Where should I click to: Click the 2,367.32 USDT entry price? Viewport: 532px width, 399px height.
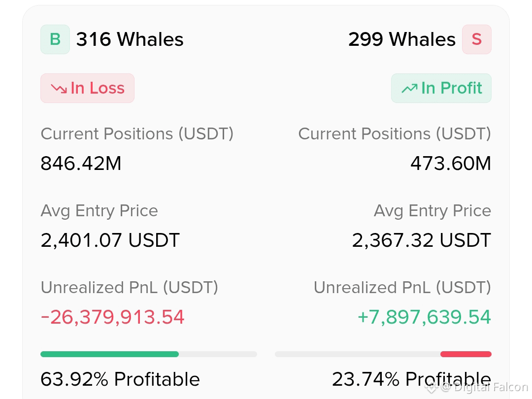421,240
